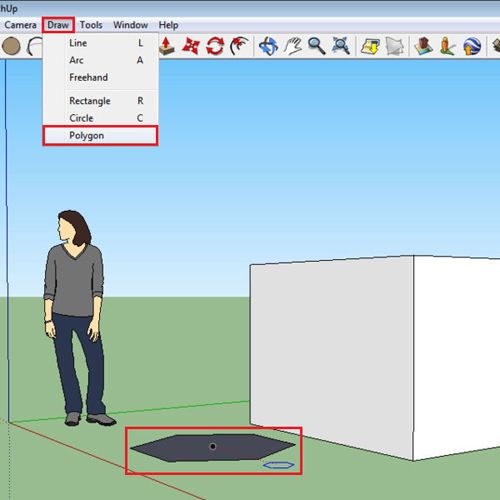Activate the Rotate tool icon

click(x=215, y=46)
